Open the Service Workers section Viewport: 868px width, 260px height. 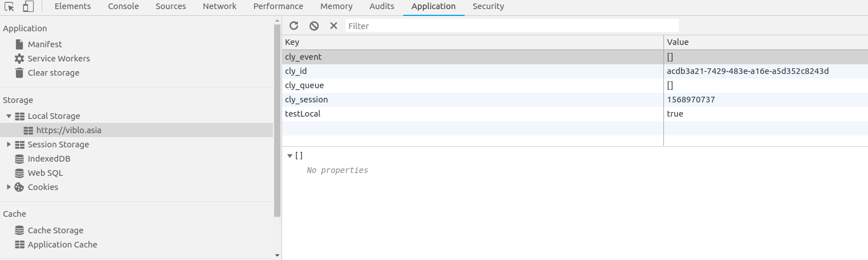(x=58, y=59)
